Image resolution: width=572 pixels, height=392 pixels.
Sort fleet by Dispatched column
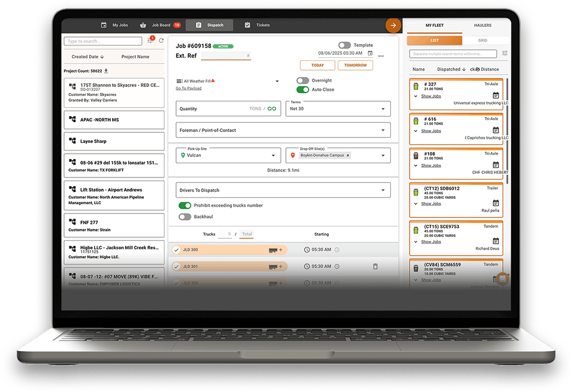click(451, 69)
